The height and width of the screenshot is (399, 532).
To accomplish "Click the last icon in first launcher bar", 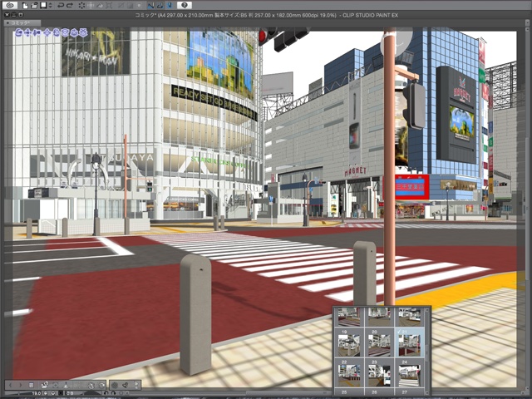I will (101, 386).
